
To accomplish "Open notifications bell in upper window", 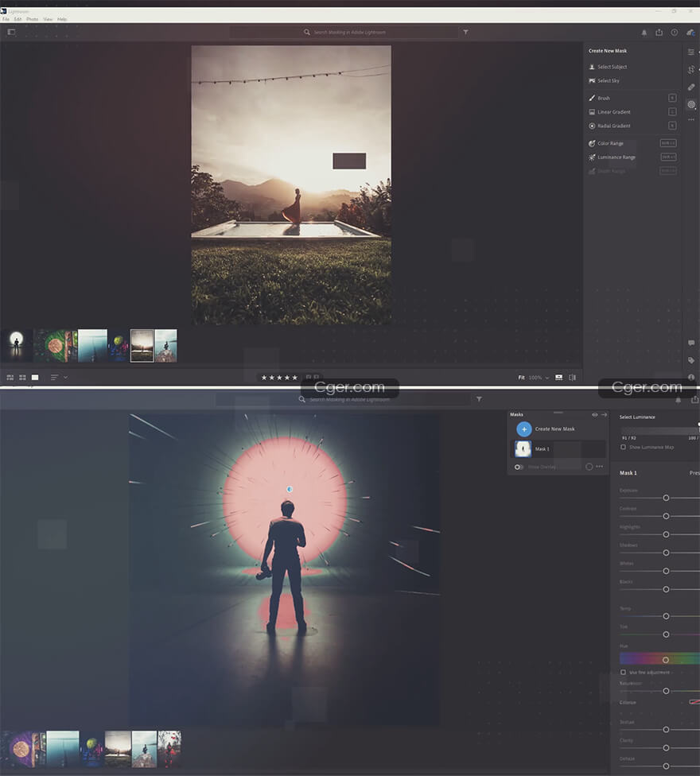I will [x=644, y=33].
